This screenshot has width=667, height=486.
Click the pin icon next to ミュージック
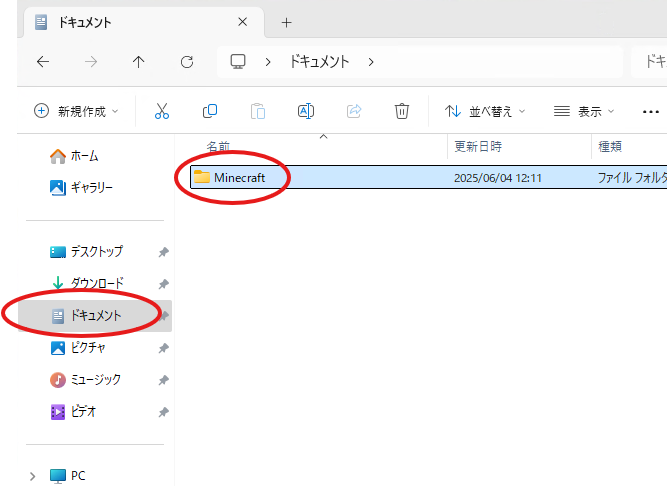[x=163, y=380]
